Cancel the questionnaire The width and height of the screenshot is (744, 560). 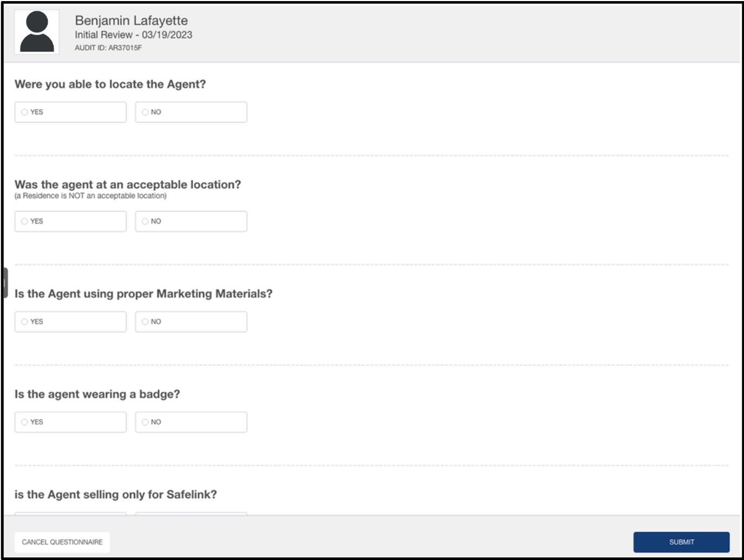62,542
